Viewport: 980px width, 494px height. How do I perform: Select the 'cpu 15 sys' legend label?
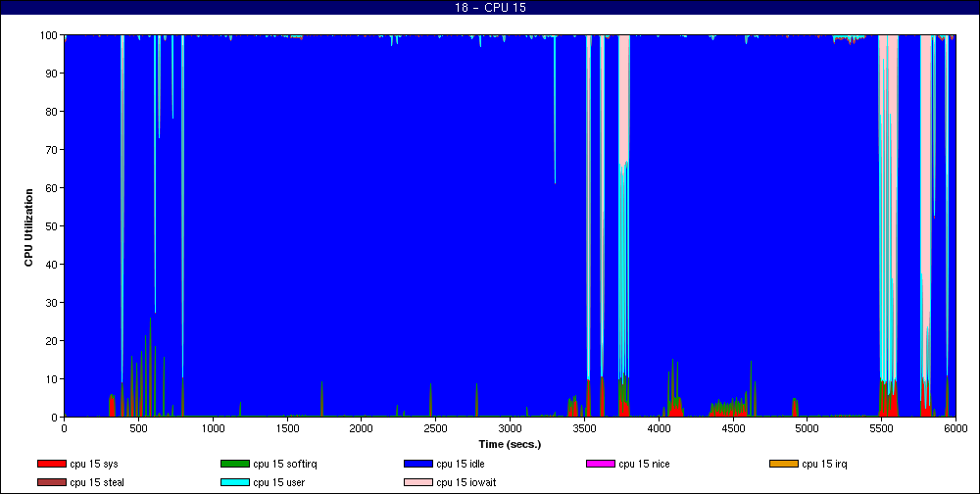94,464
